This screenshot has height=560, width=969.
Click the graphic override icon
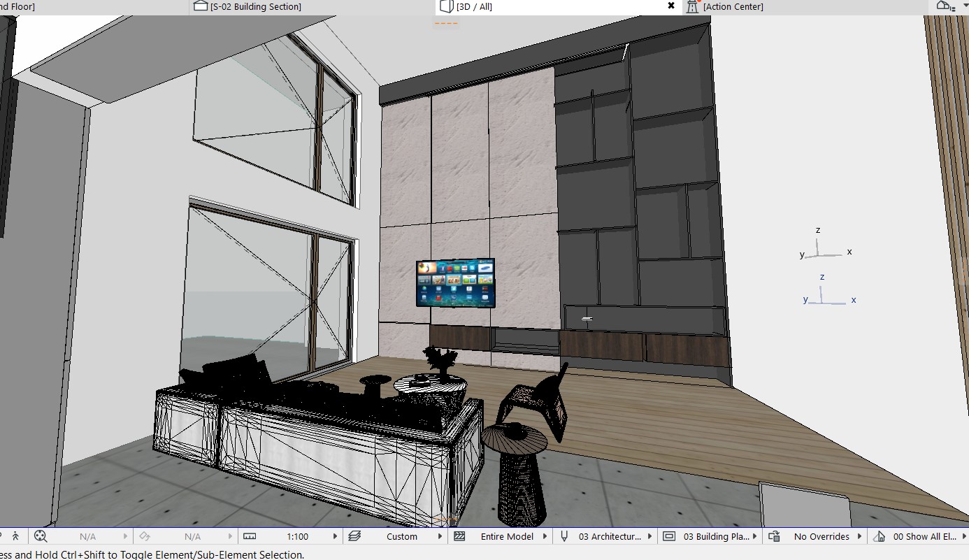pyautogui.click(x=774, y=536)
